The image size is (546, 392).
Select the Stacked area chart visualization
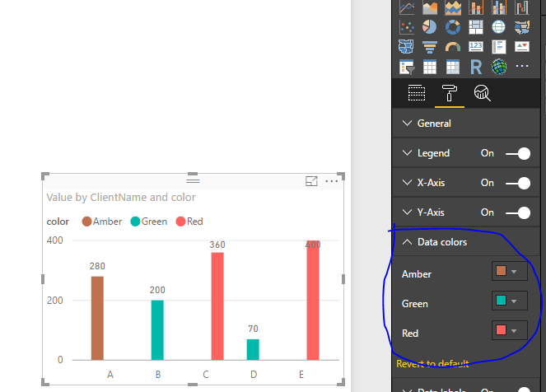453,7
